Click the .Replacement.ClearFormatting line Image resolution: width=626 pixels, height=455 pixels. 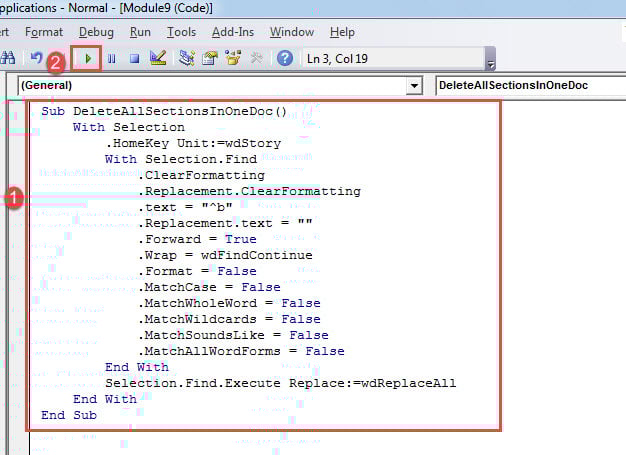click(x=249, y=191)
